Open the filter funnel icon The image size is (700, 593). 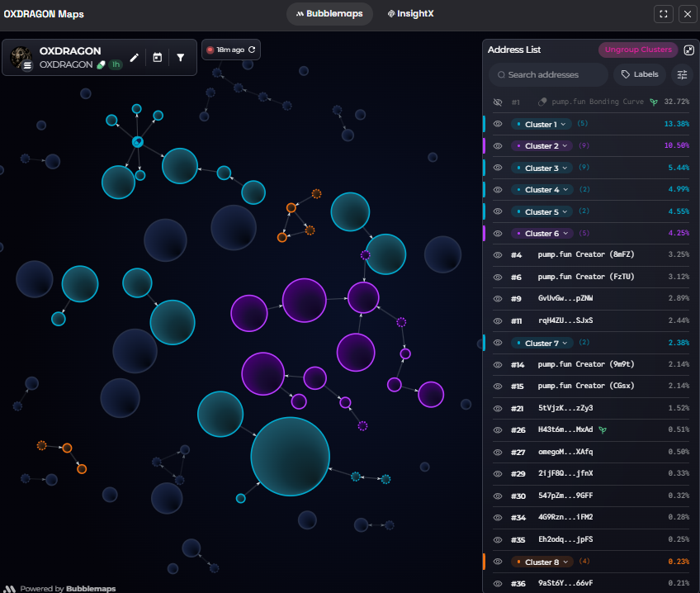point(180,58)
